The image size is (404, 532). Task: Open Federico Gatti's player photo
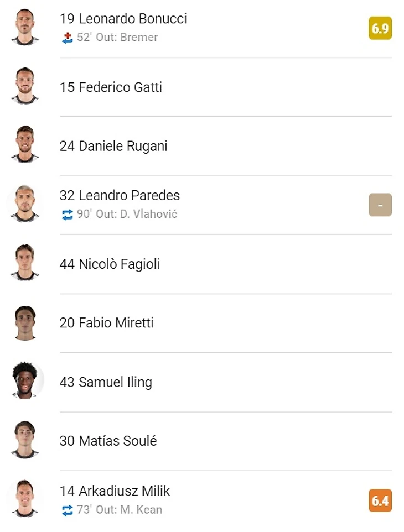point(25,86)
